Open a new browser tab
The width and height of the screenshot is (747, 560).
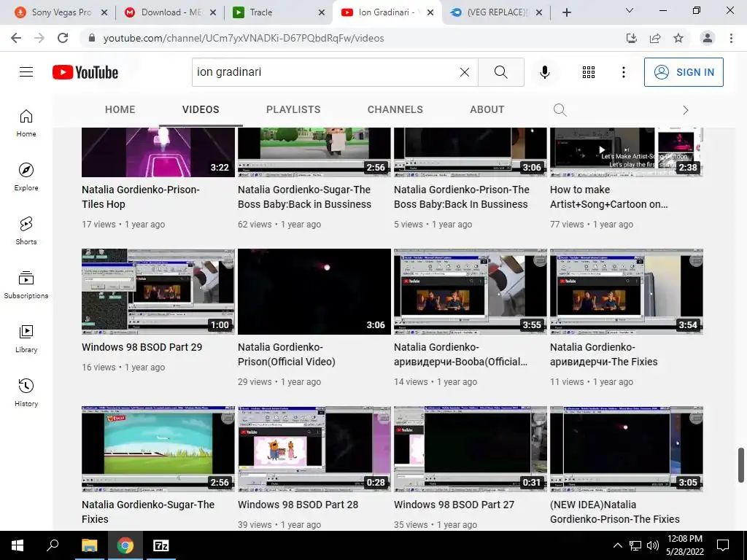[x=566, y=12]
